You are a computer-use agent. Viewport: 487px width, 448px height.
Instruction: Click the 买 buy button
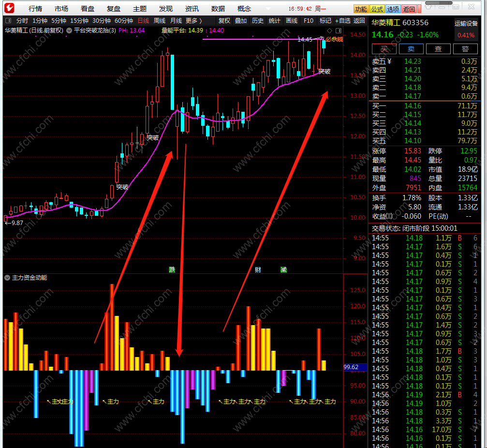pos(384,49)
